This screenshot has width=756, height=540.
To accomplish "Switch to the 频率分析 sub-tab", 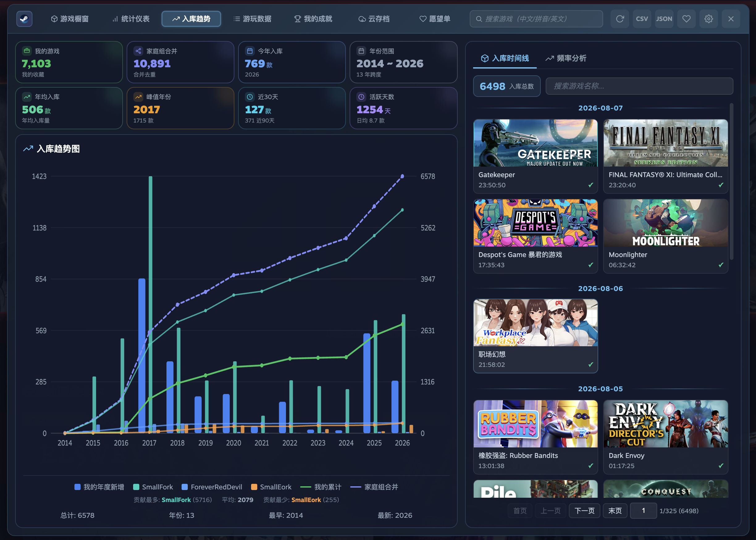I will click(566, 59).
